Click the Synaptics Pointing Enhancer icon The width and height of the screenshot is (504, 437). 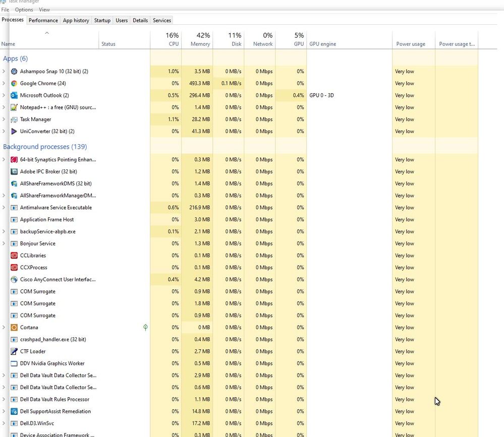14,160
